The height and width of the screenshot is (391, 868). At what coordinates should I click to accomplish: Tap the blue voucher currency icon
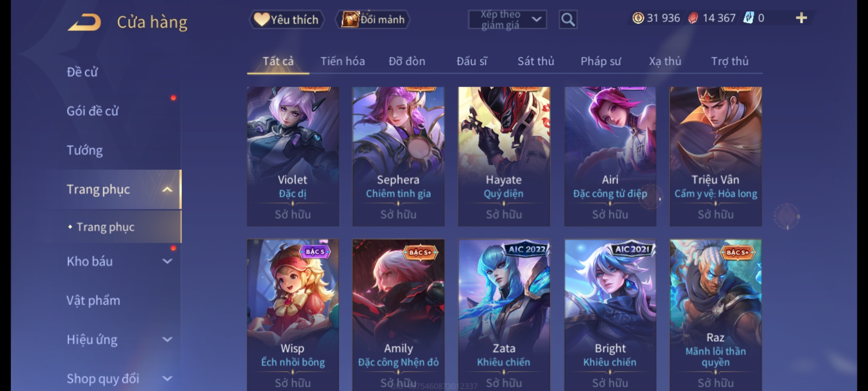(748, 18)
